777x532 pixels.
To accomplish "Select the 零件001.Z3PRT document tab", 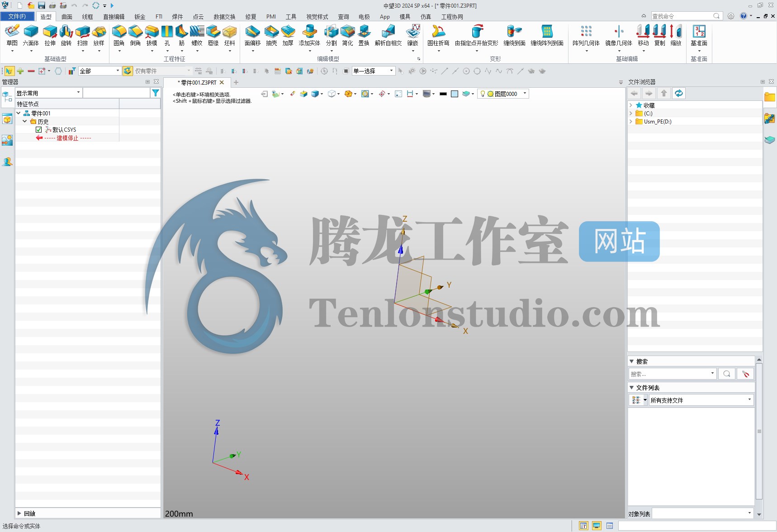I will (x=198, y=82).
